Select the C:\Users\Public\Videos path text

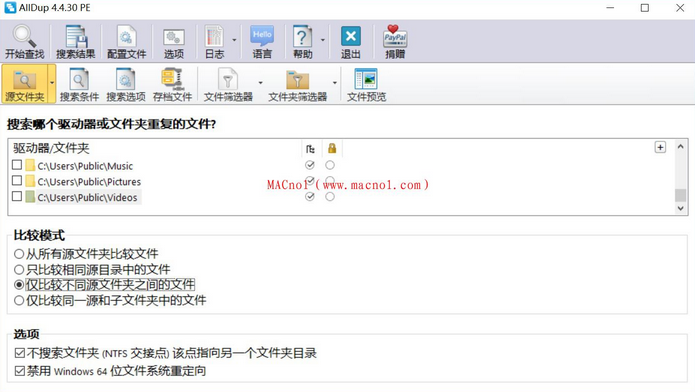click(87, 197)
